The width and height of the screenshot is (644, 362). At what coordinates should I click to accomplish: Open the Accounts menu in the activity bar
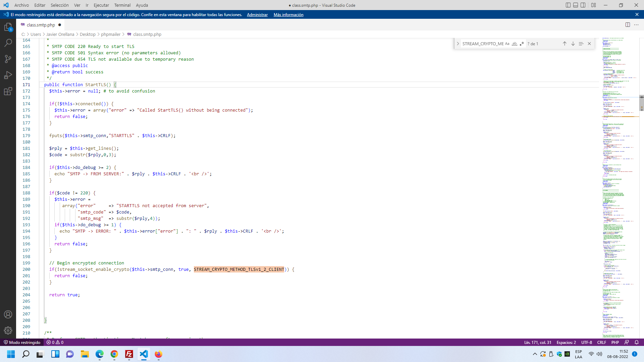(8, 314)
